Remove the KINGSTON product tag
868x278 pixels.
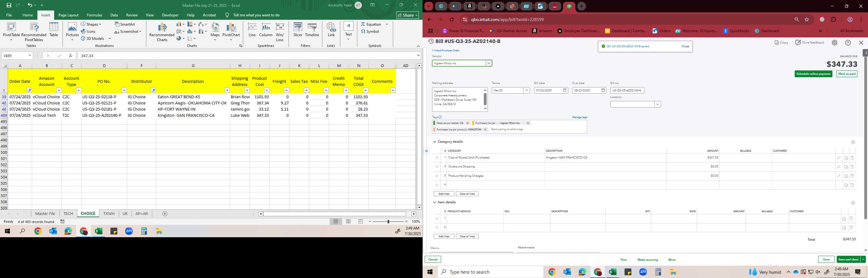[485, 129]
